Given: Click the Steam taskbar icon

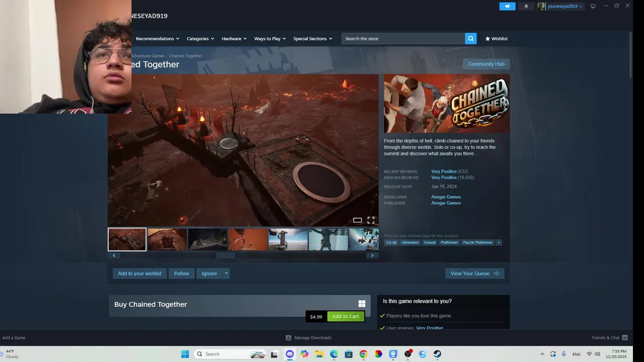Looking at the screenshot, I should (x=437, y=354).
